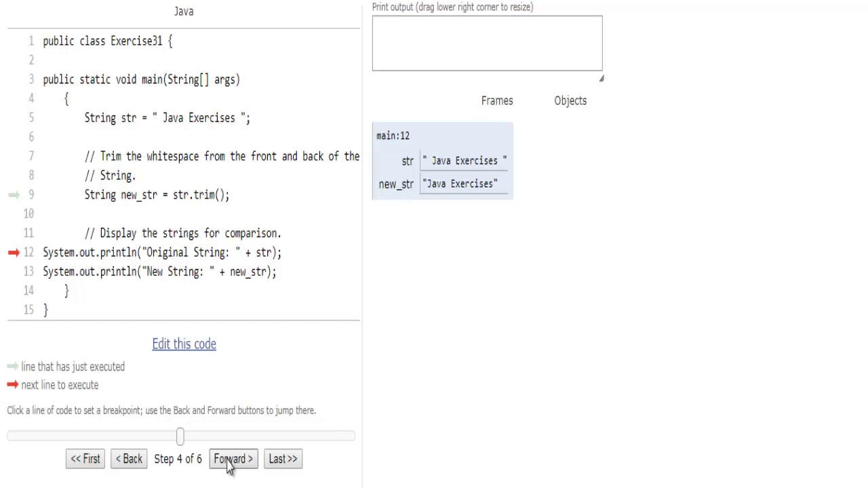This screenshot has height=488, width=868.
Task: Set breakpoint on the "New String" println line
Action: (x=159, y=271)
